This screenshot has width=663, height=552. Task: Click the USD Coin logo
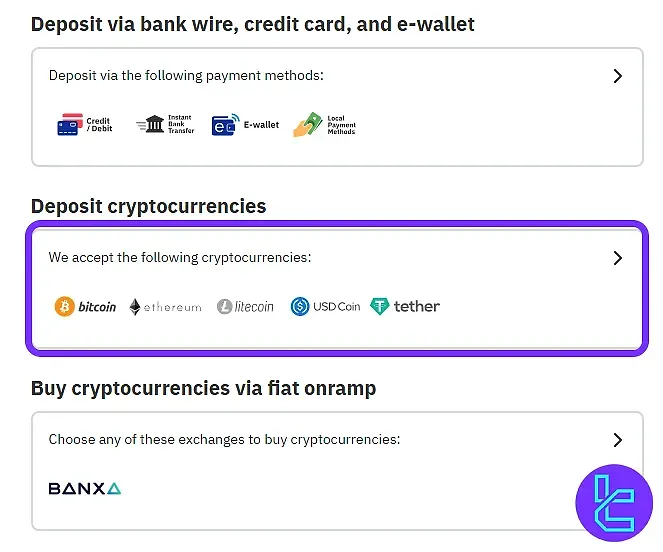325,306
